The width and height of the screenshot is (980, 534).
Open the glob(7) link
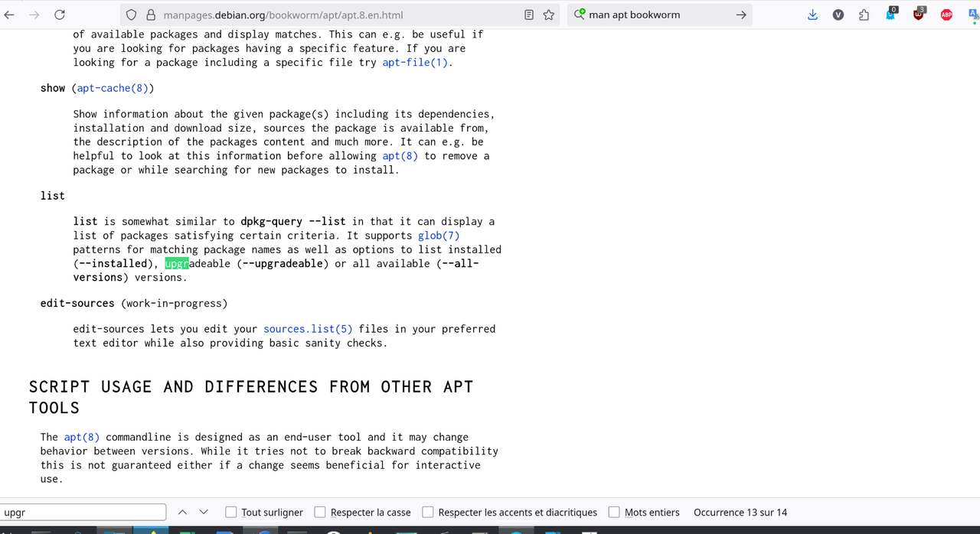(439, 235)
